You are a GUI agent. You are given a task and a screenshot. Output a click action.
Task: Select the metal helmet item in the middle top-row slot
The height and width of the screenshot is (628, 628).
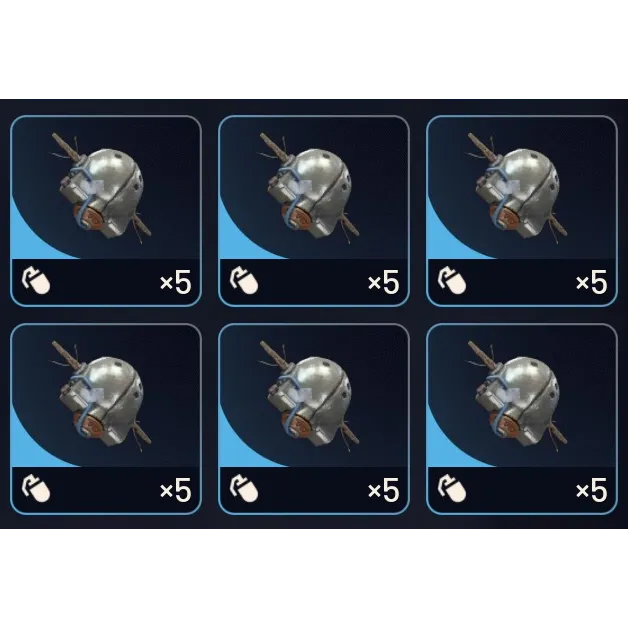310,189
